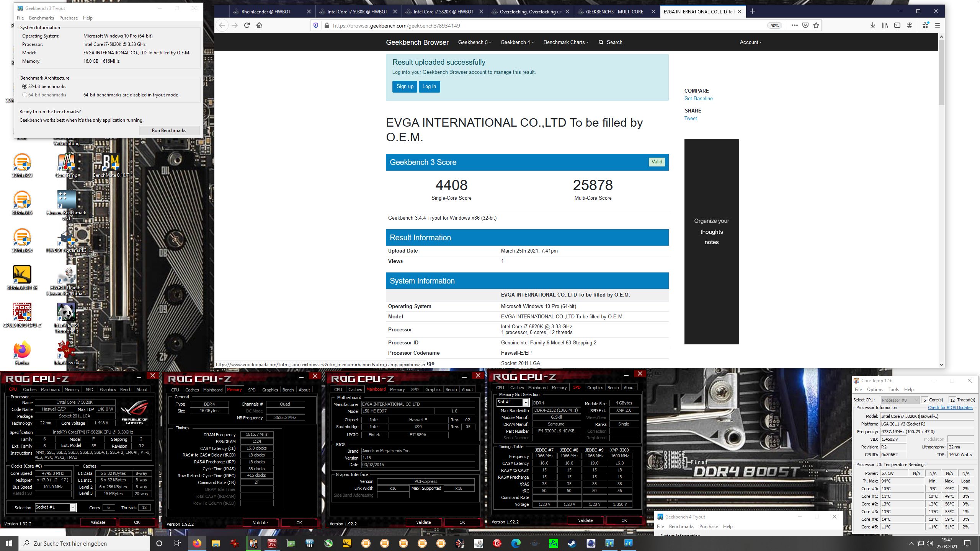Viewport: 980px width, 551px height.
Task: Open the Socket #1 selection dropdown in CPU-Z
Action: point(73,507)
